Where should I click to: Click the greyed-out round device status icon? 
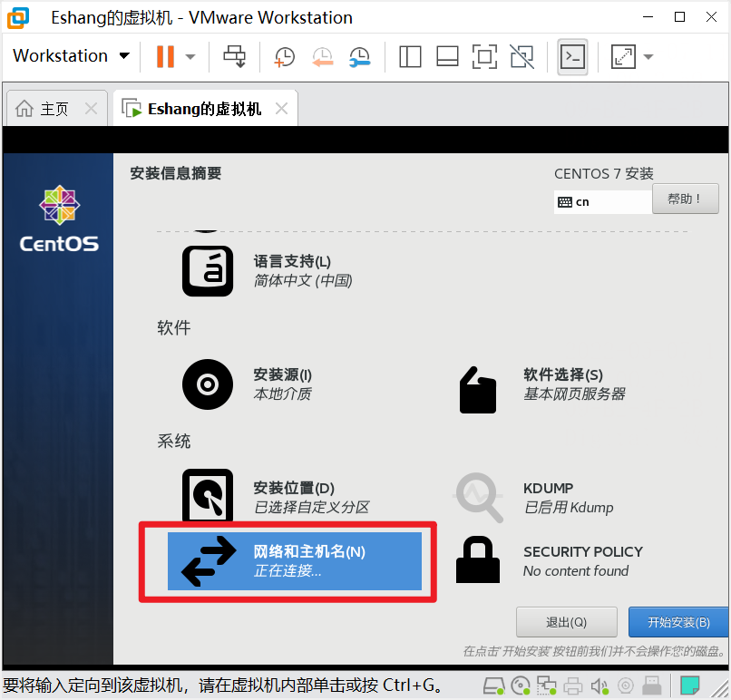[x=625, y=685]
